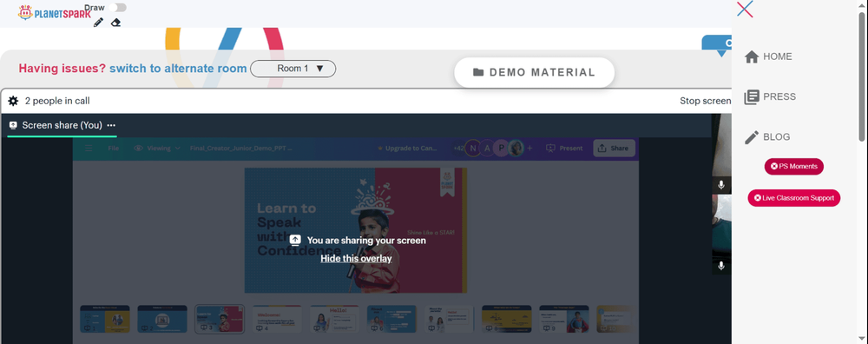Select the eraser tool
This screenshot has width=868, height=344.
click(115, 23)
